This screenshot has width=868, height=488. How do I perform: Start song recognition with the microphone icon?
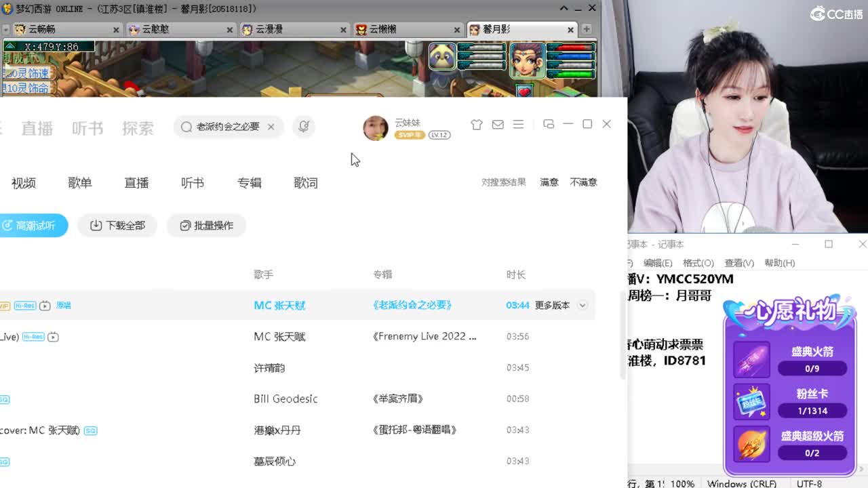pyautogui.click(x=304, y=126)
